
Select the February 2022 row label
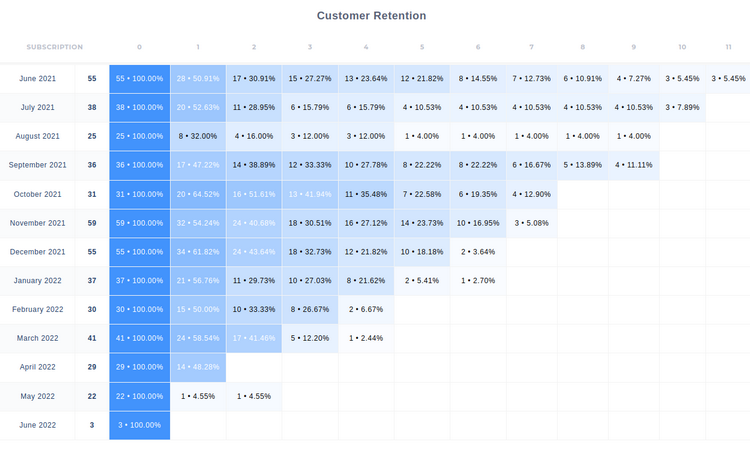tap(37, 309)
